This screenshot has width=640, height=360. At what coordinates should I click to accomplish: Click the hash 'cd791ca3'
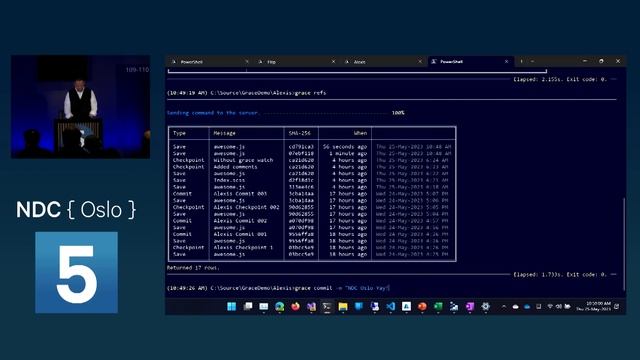point(301,147)
